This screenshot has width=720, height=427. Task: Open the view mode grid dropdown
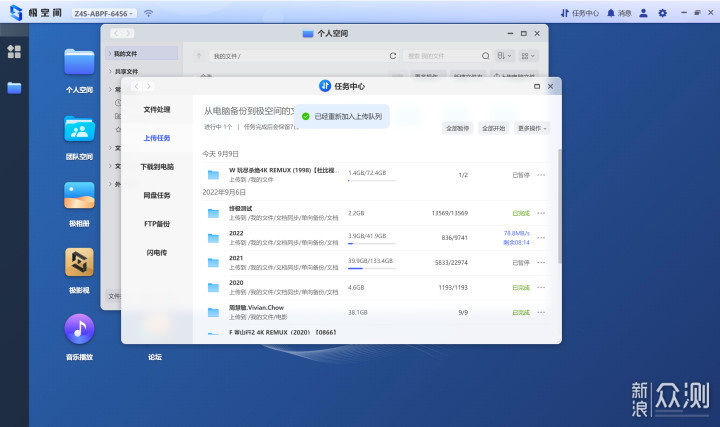[528, 56]
